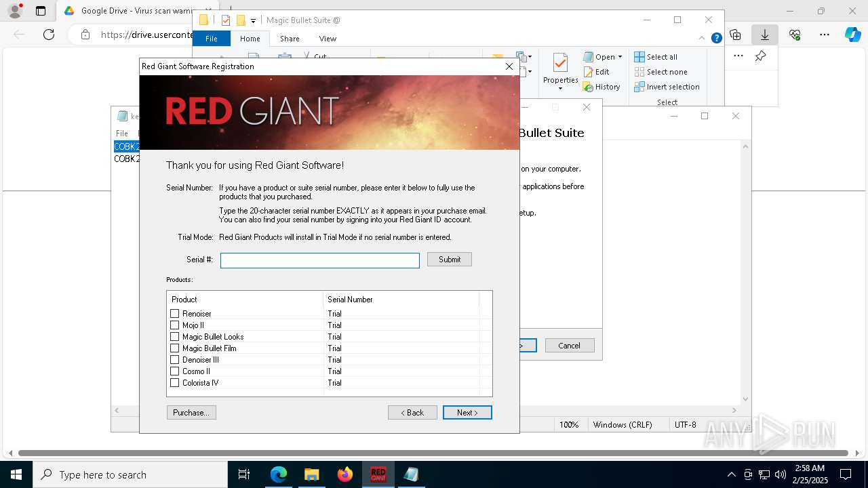
Task: Expand the Properties dropdown arrow
Action: coord(561,89)
